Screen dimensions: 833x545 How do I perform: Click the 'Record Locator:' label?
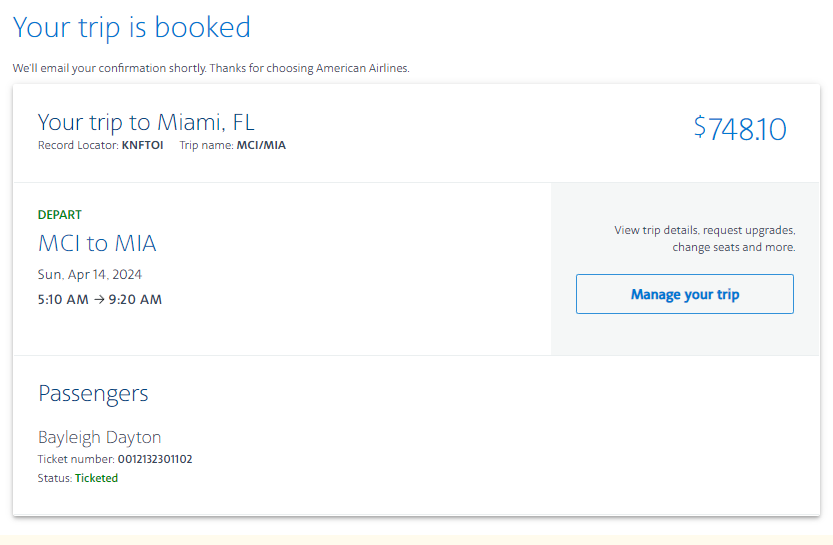78,145
